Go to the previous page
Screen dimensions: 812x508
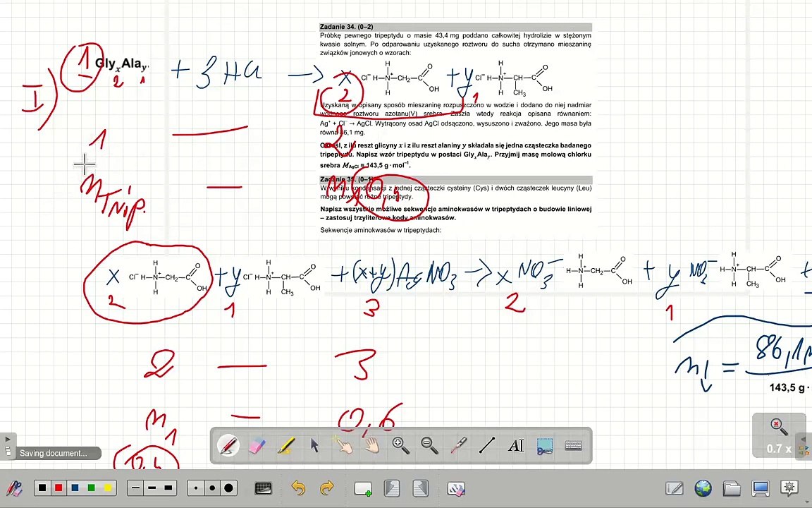point(392,488)
